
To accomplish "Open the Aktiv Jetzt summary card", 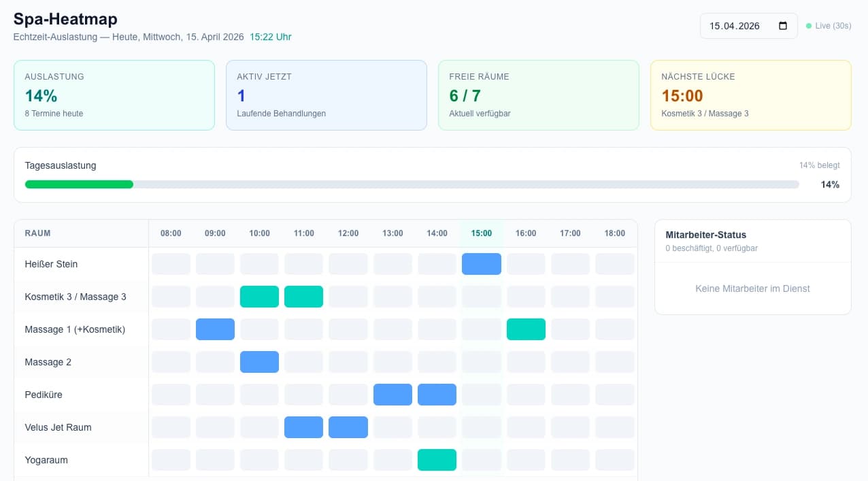I will click(326, 95).
